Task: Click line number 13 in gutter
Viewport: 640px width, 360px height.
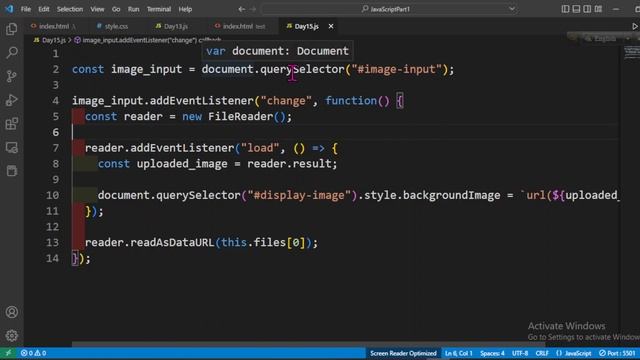Action: pyautogui.click(x=52, y=242)
